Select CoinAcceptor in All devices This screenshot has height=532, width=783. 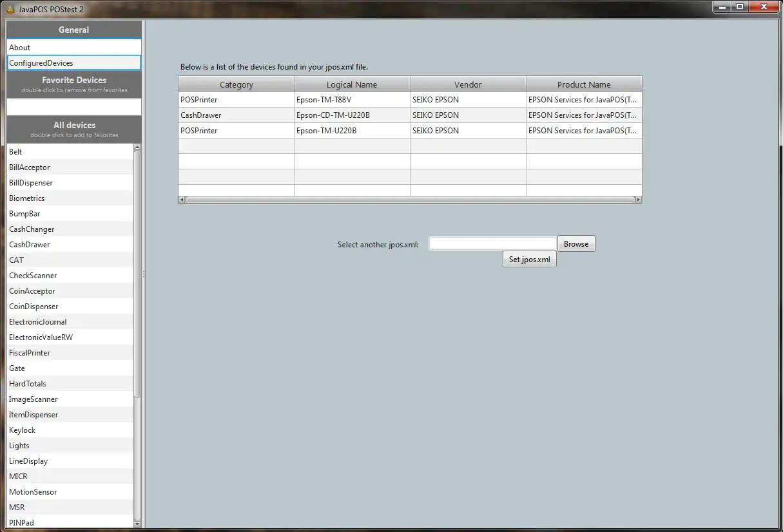tap(70, 291)
